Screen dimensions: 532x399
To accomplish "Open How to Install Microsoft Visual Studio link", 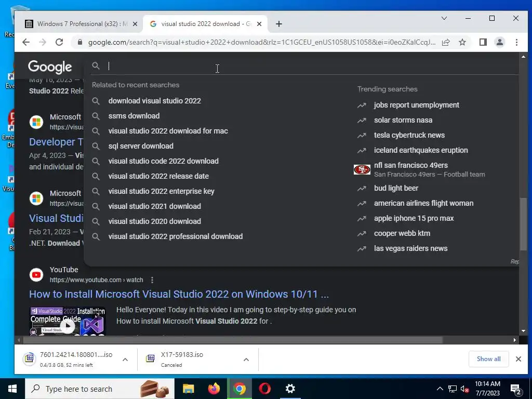I will pos(179,294).
